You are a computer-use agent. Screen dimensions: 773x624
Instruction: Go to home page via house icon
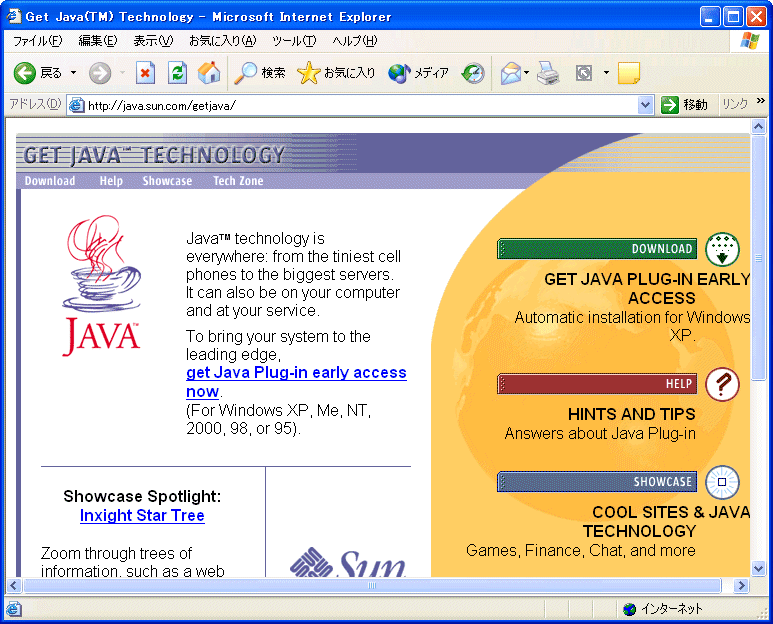[x=209, y=72]
